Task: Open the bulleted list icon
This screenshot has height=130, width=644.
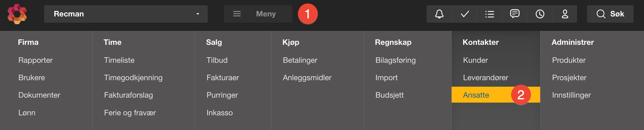Action: click(x=490, y=14)
